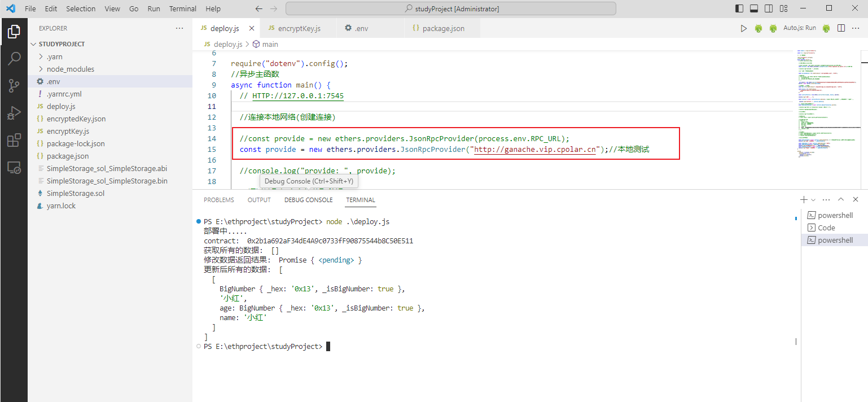Open the Terminal menu
Screen dimensions: 868x402
pos(183,8)
